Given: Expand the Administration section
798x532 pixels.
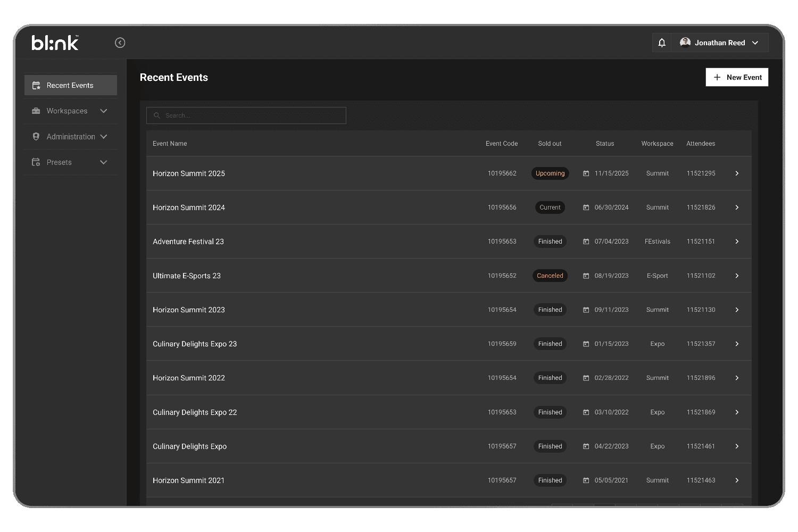Looking at the screenshot, I should click(x=104, y=136).
